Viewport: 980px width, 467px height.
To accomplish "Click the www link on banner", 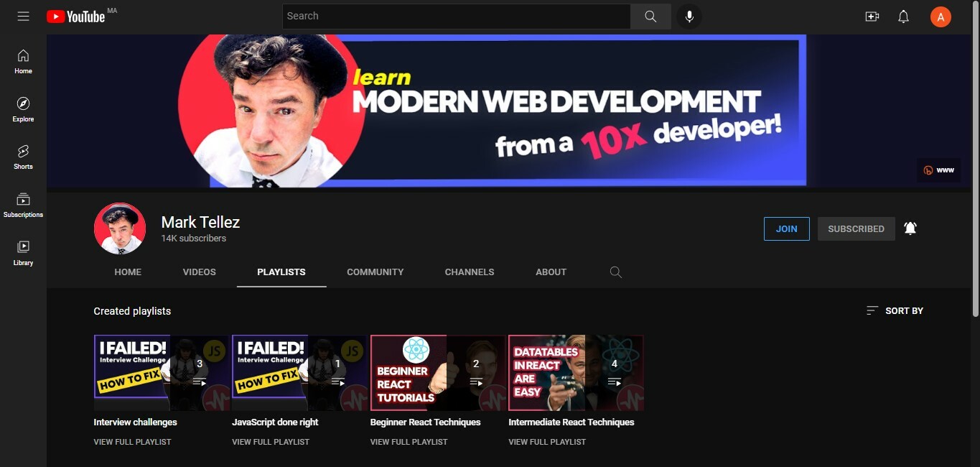I will point(938,170).
